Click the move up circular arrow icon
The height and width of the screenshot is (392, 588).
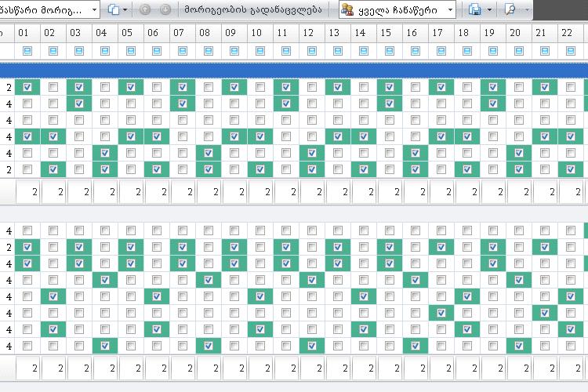[x=145, y=9]
